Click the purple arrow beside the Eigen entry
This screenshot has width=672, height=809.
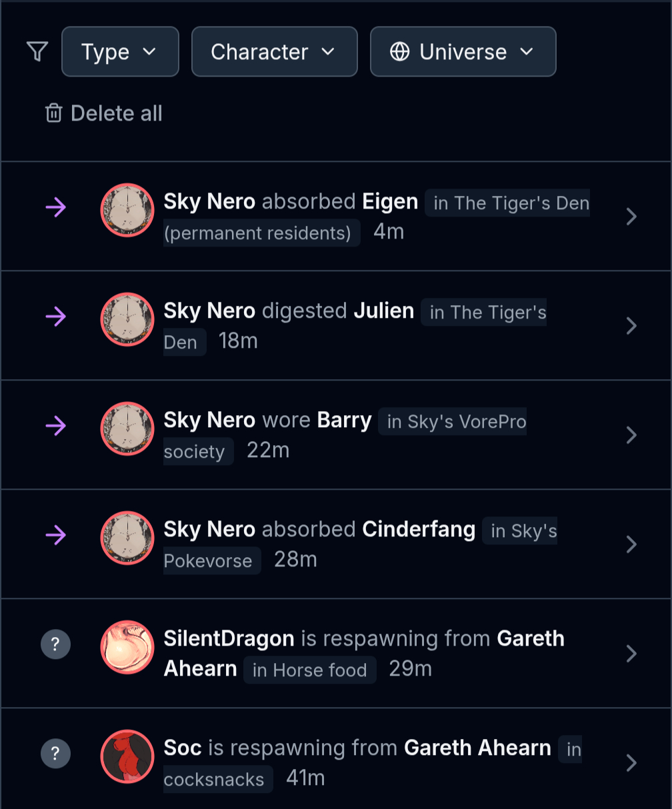click(56, 208)
